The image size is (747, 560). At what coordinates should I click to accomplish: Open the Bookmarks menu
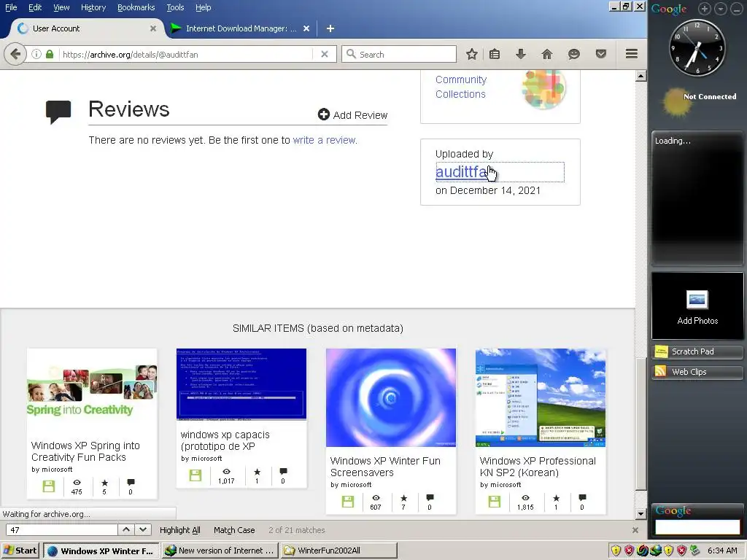[136, 7]
